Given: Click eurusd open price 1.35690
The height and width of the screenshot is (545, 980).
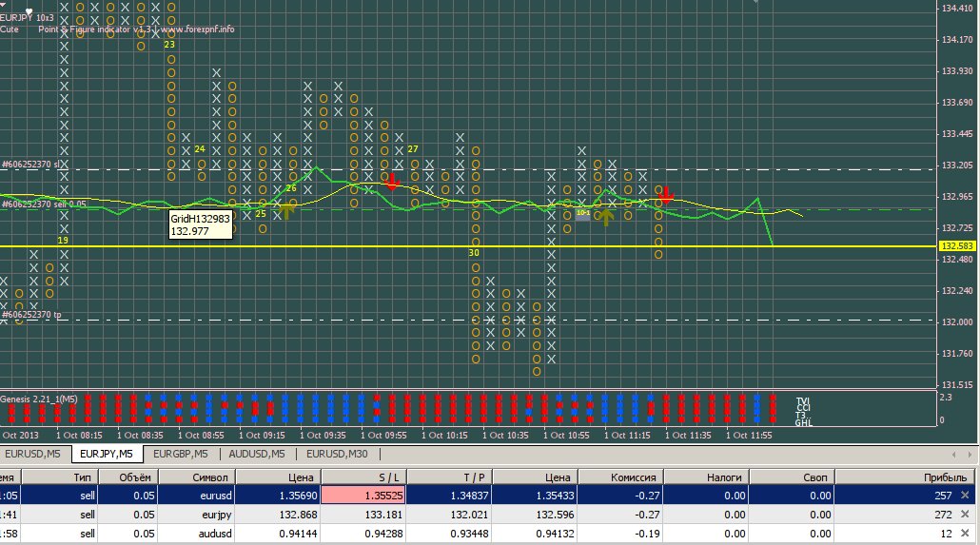Looking at the screenshot, I should pos(278,495).
